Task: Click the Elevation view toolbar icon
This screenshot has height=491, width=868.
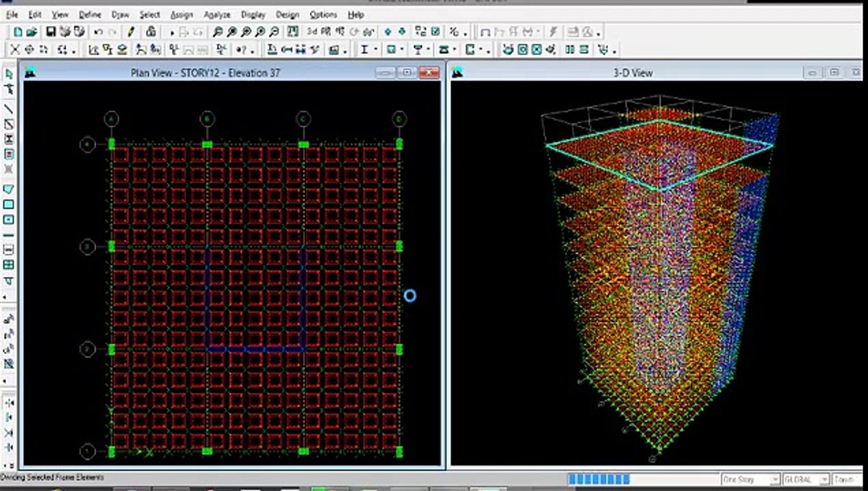Action: (x=339, y=32)
